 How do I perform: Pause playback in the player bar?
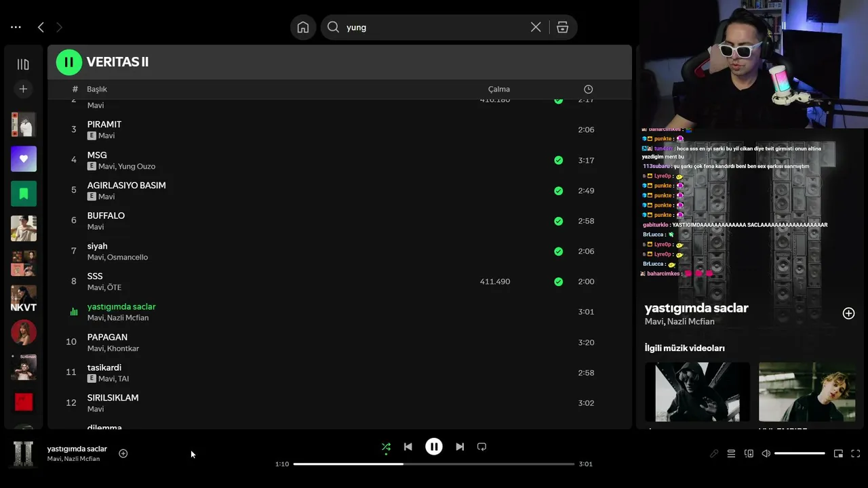coord(434,447)
